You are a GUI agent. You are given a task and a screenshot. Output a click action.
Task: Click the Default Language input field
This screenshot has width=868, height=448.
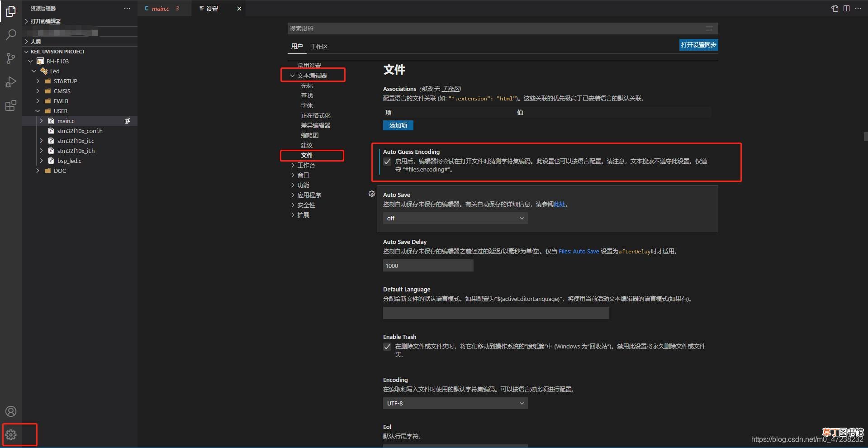(x=496, y=313)
